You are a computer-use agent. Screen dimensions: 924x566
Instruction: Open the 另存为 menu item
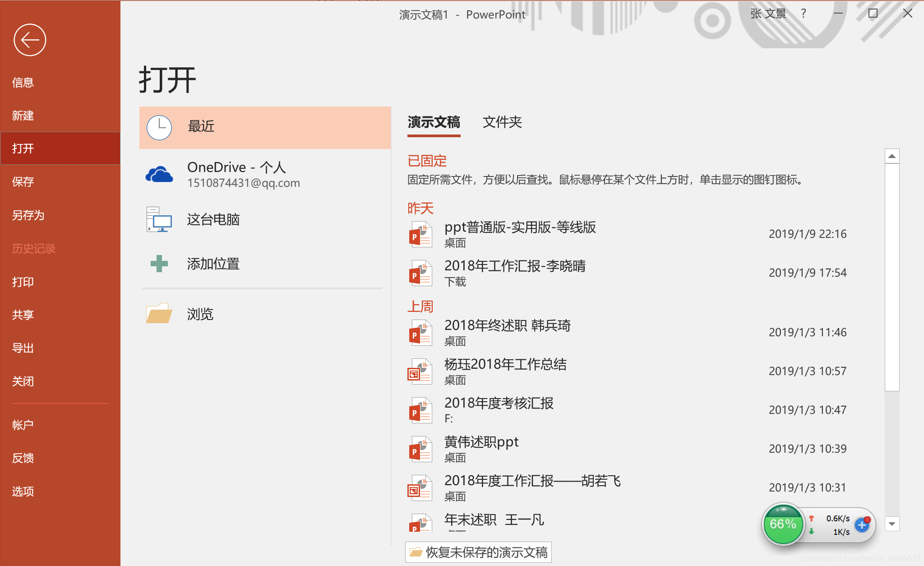pyautogui.click(x=28, y=215)
